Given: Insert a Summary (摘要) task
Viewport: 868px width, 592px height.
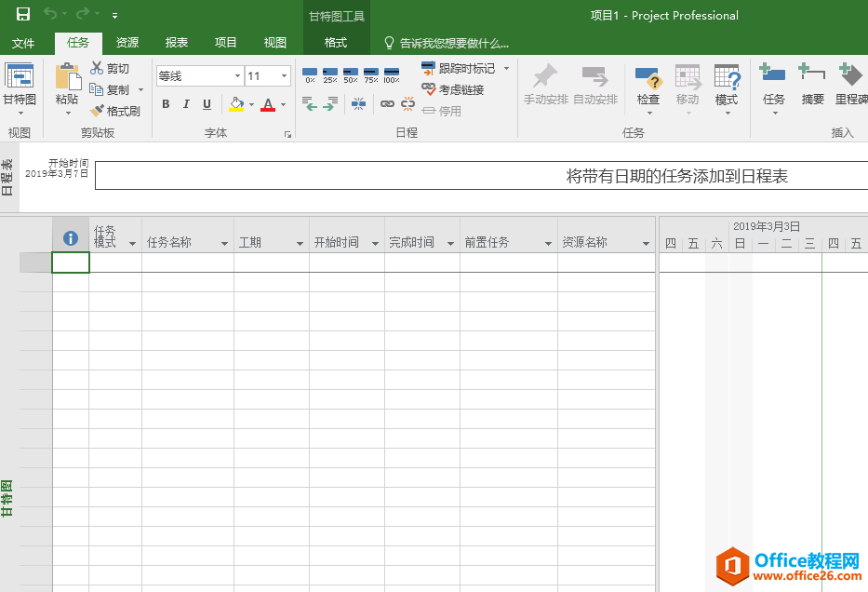Looking at the screenshot, I should 812,84.
